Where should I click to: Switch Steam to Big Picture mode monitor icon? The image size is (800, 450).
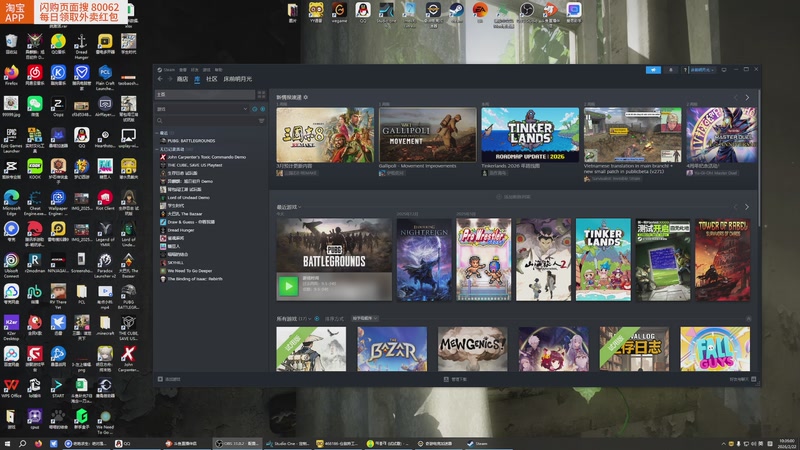pyautogui.click(x=723, y=70)
